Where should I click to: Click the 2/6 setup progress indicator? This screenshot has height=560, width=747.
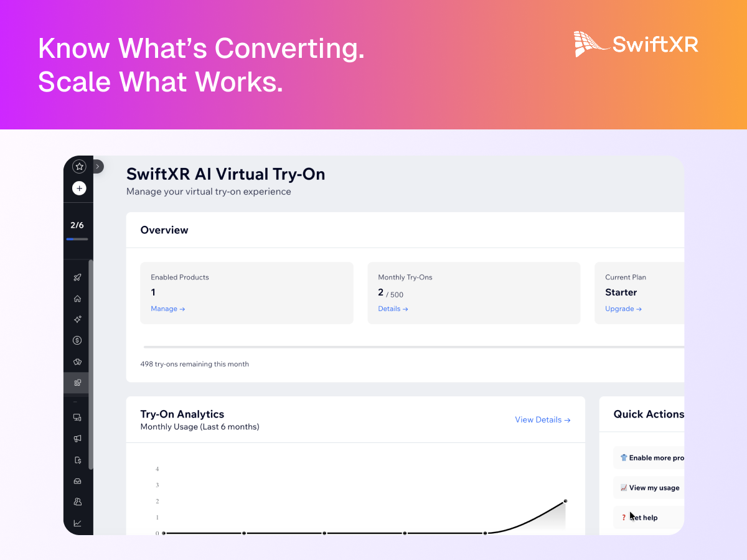[x=77, y=225]
